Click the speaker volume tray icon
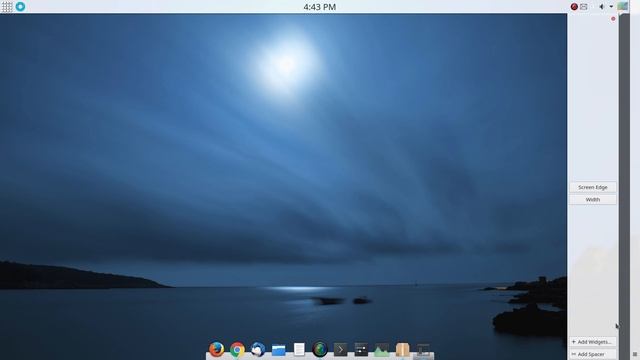This screenshot has width=640, height=360. 601,7
